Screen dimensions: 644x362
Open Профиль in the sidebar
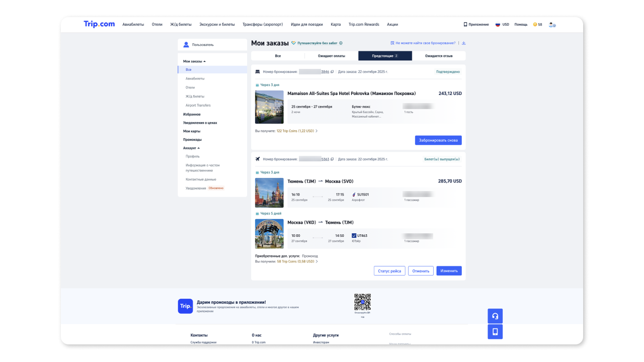193,156
